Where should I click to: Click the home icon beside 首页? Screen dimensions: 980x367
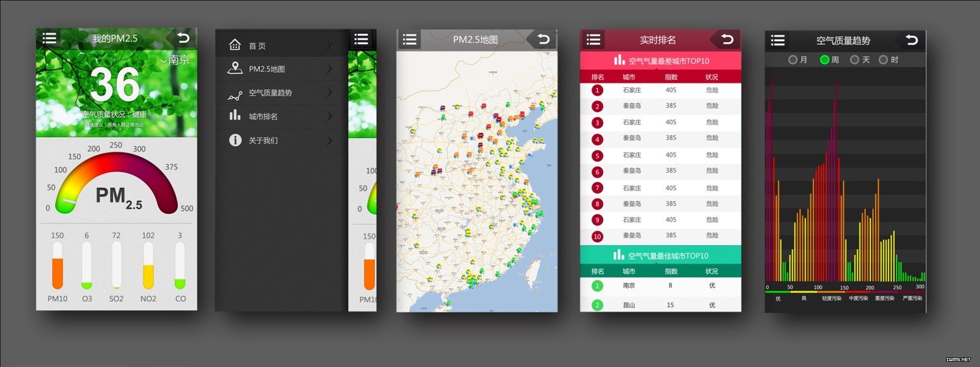(x=235, y=45)
